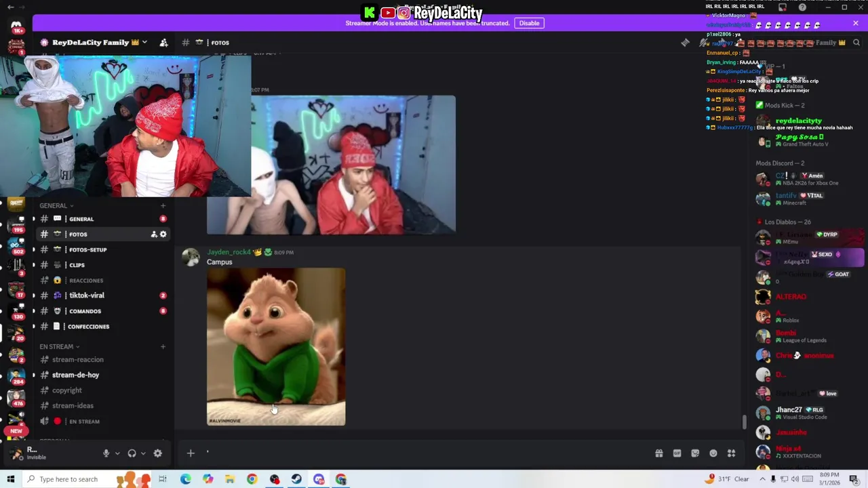Screen dimensions: 868x488
Task: Open the gift icon in message bar
Action: click(658, 453)
